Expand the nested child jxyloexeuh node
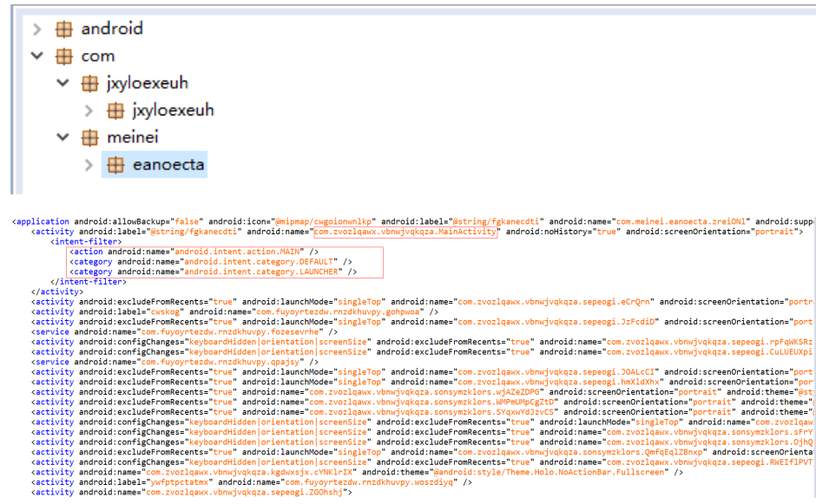The height and width of the screenshot is (504, 816). [89, 110]
